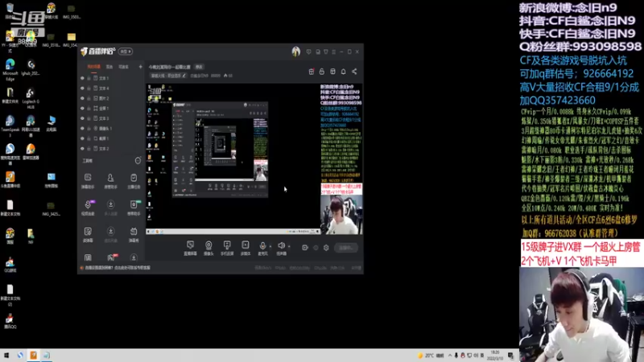This screenshot has width=644, height=362.
Task: Click the weather widget showing 20°C
Action: [x=431, y=356]
